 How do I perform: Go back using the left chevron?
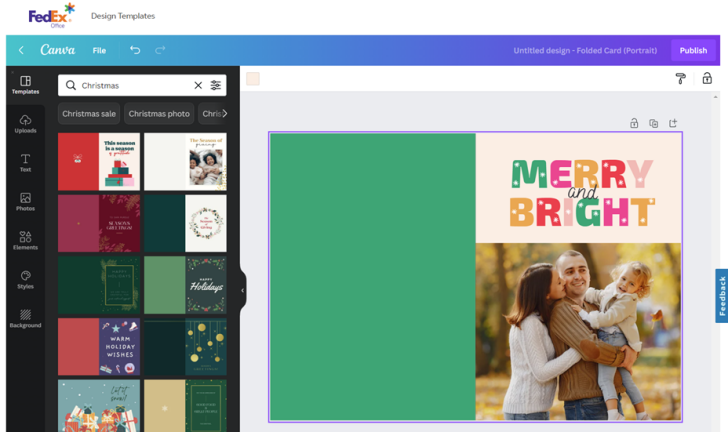coord(21,50)
